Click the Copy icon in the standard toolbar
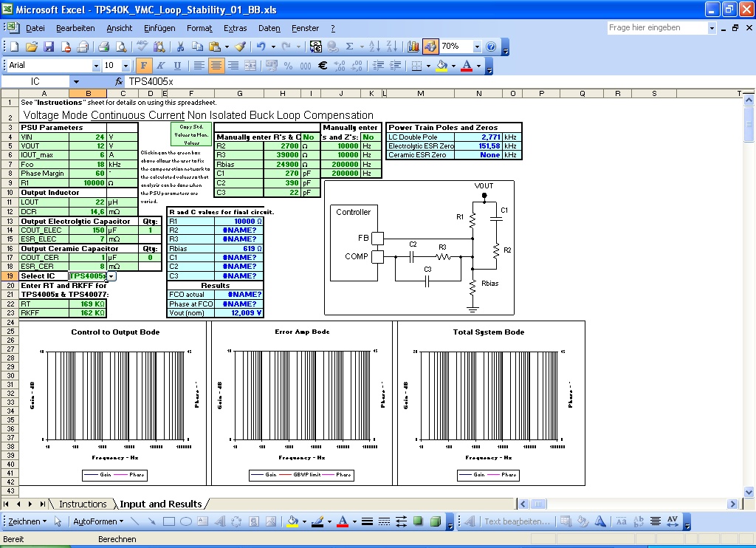756x548 pixels. pyautogui.click(x=197, y=47)
